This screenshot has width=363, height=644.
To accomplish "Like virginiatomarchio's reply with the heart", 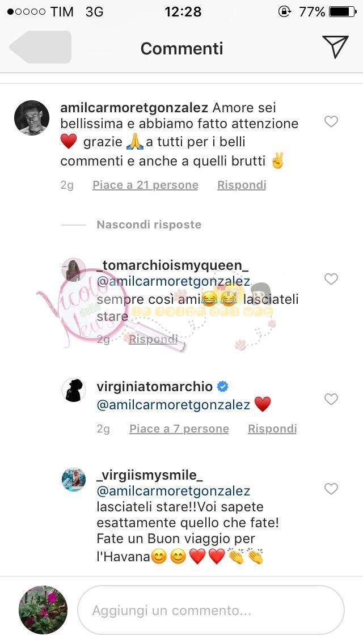I will tap(331, 400).
